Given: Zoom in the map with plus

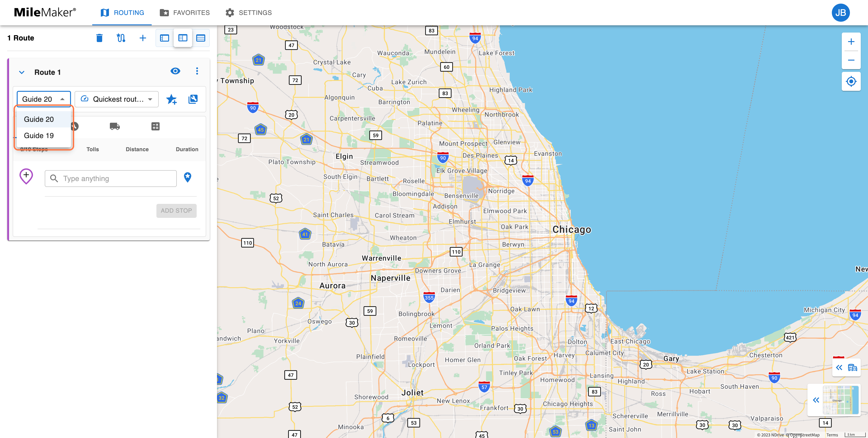Looking at the screenshot, I should 851,42.
